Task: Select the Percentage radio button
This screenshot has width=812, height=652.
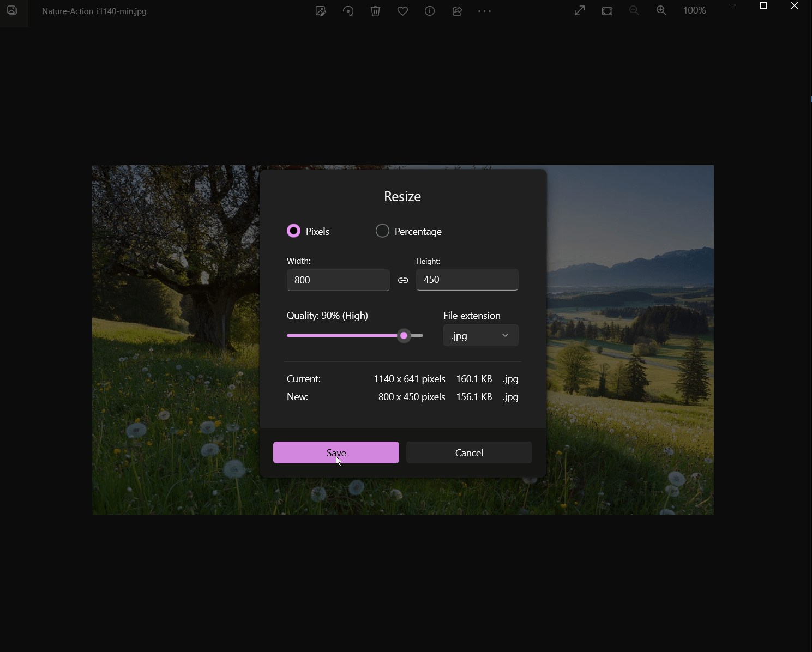Action: pyautogui.click(x=383, y=231)
